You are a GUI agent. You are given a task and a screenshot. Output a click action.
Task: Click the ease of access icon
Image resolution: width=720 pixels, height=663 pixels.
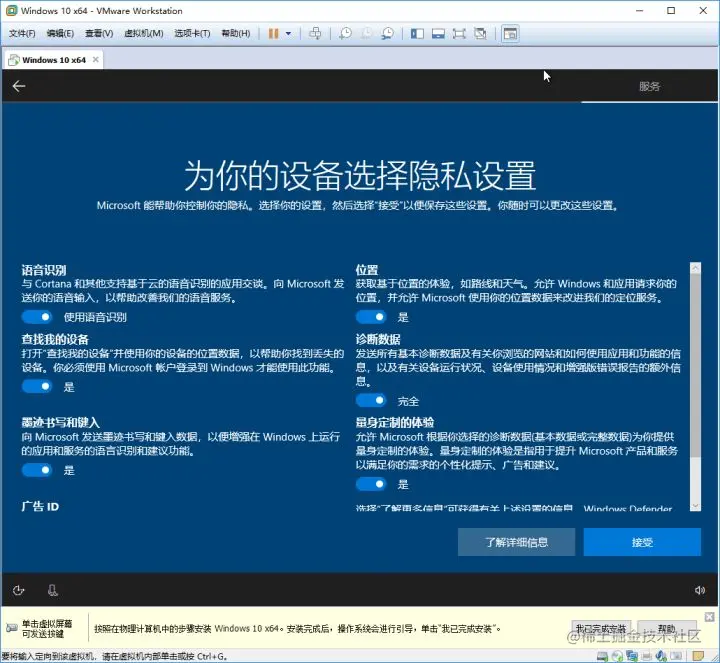click(x=18, y=590)
